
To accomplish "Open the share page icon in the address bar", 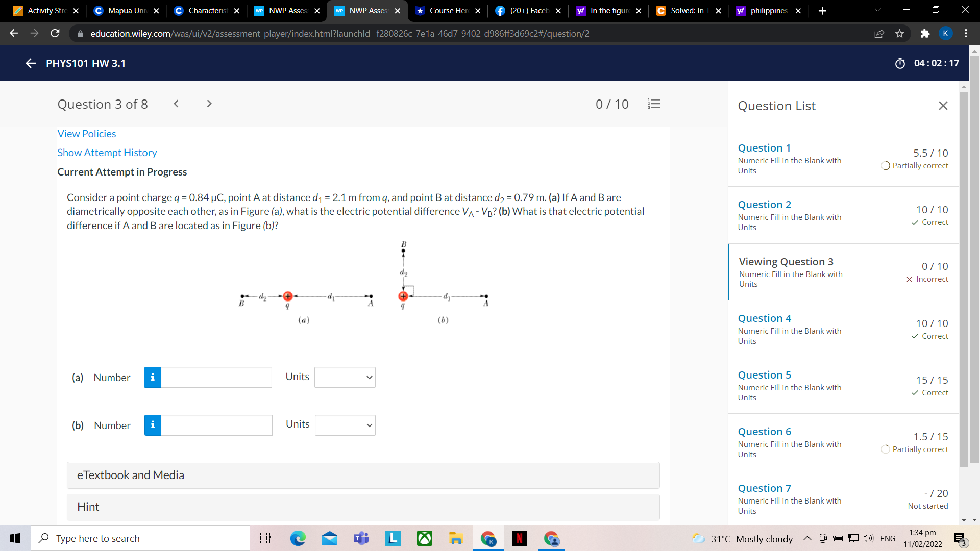I will (x=879, y=33).
